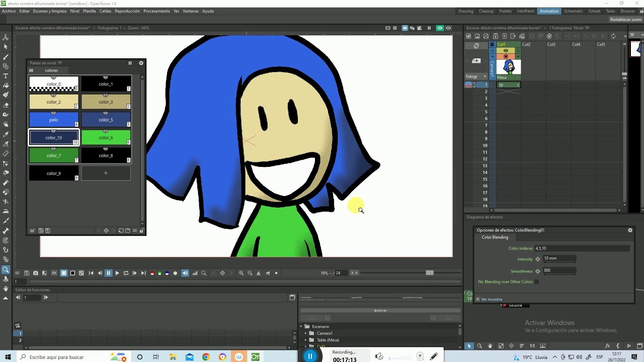Expand Camera1 node in scene tree

[x=306, y=333]
